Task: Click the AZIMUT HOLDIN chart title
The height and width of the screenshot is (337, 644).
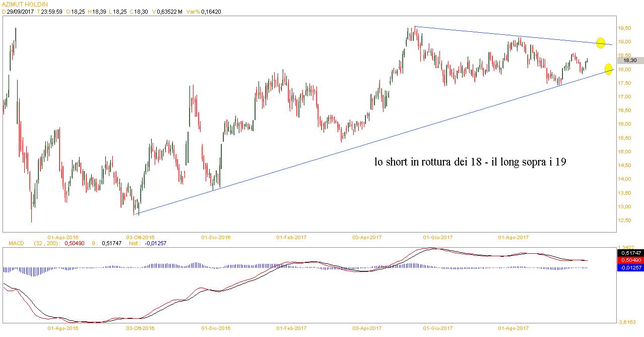Action: pos(25,4)
